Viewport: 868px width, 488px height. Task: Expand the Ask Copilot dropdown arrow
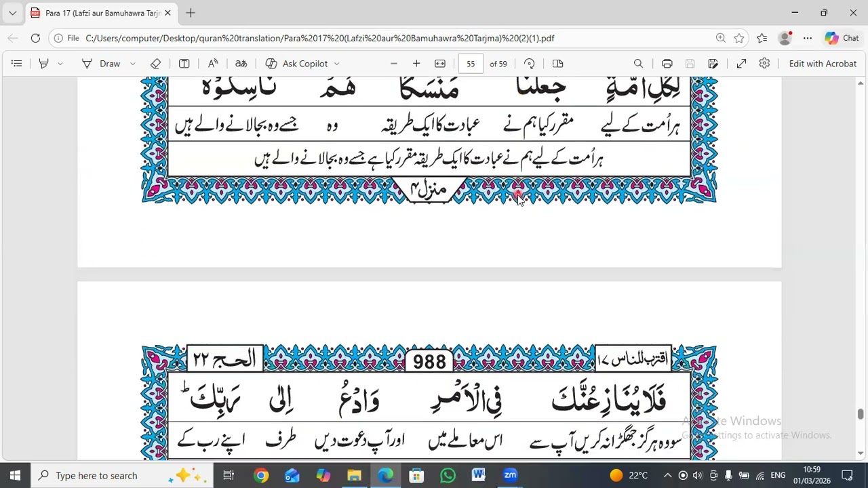[x=336, y=64]
